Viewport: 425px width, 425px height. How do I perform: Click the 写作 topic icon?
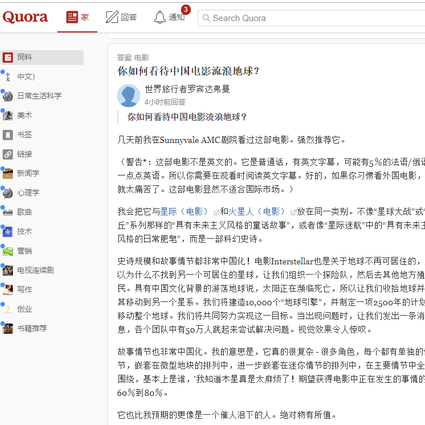point(8,289)
